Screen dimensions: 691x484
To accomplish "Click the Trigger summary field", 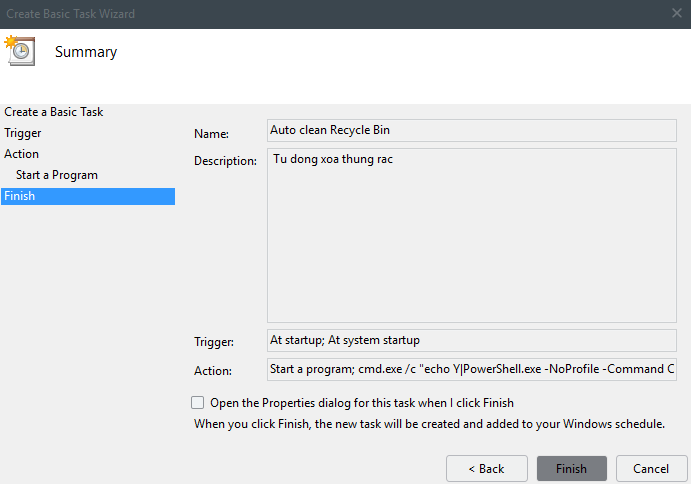I will tap(472, 340).
